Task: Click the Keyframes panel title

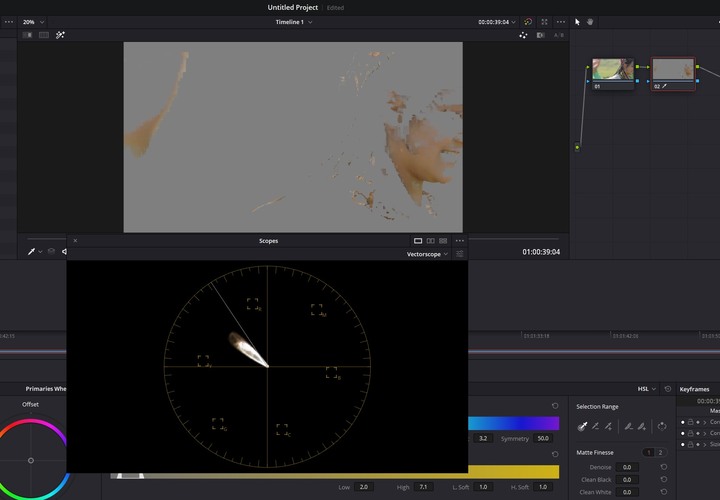Action: point(694,389)
